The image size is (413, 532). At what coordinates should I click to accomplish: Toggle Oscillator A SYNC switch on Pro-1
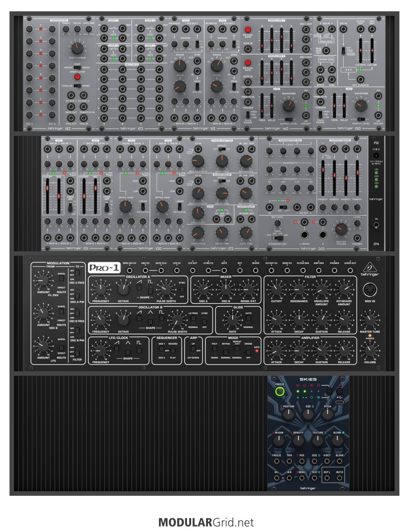tap(182, 289)
